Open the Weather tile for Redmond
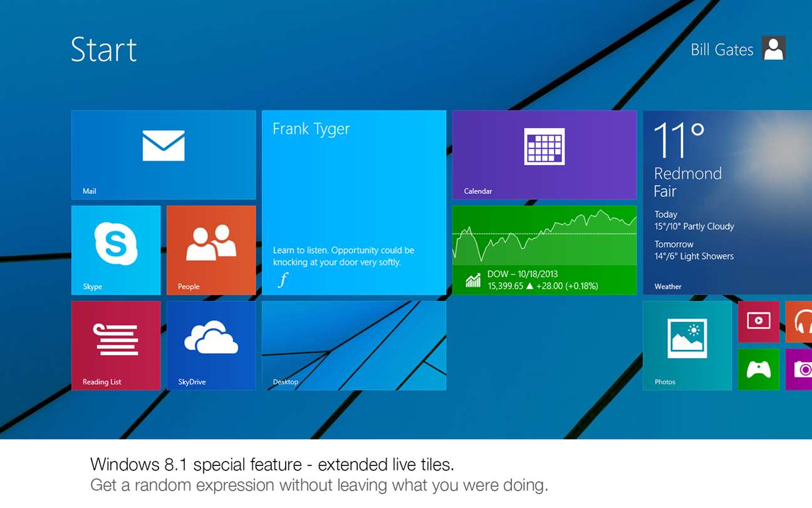The image size is (812, 508). click(x=727, y=203)
